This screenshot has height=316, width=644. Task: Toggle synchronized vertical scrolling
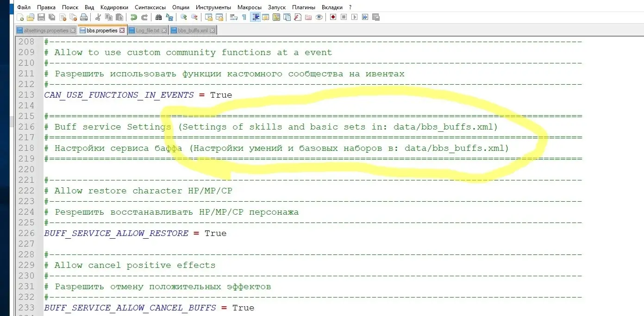coord(208,17)
